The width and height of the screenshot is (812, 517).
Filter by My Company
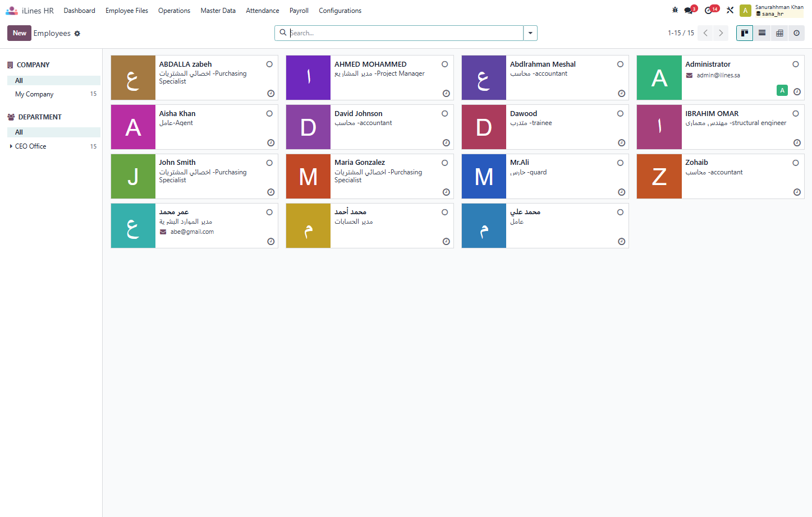pos(54,94)
